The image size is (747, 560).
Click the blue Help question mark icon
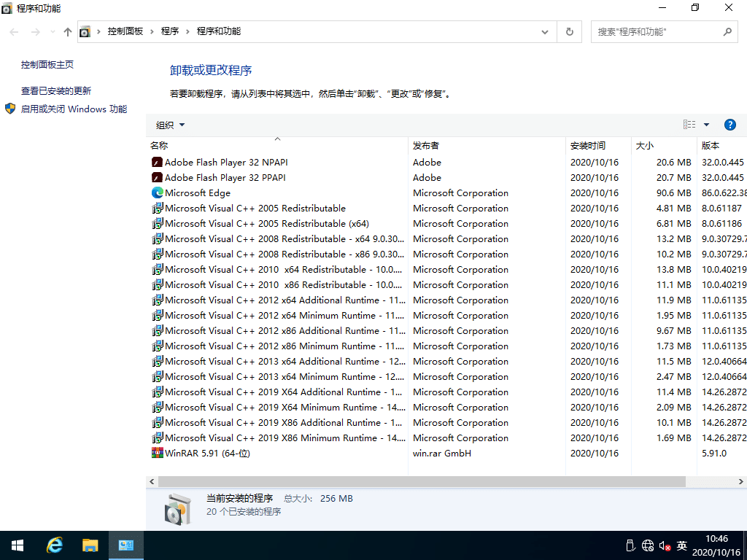point(730,124)
